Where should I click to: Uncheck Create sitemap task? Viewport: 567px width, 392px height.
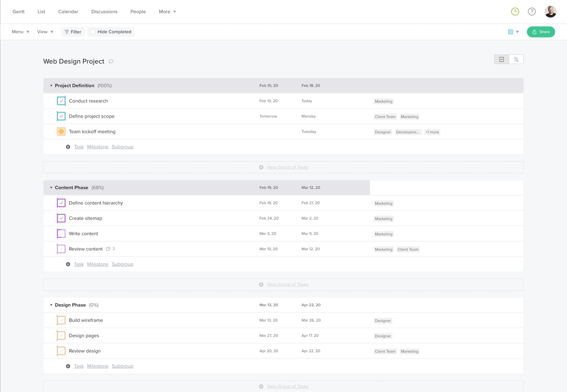(61, 218)
